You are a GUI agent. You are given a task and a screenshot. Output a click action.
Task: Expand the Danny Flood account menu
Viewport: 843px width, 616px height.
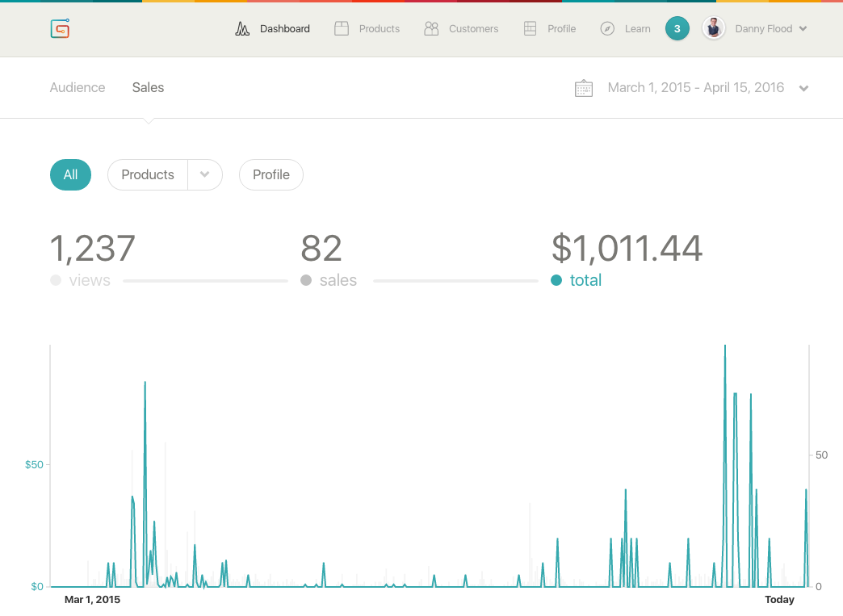pos(803,29)
